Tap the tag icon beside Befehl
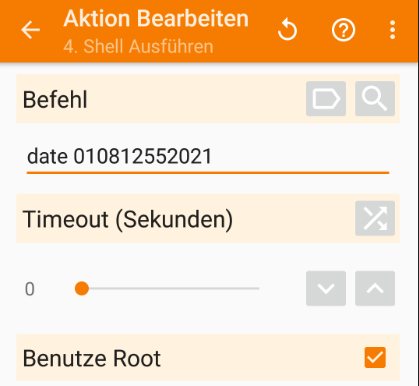The width and height of the screenshot is (419, 386). 326,99
